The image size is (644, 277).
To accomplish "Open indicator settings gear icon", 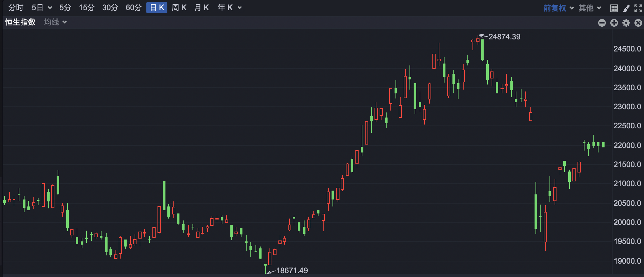I will (x=626, y=23).
